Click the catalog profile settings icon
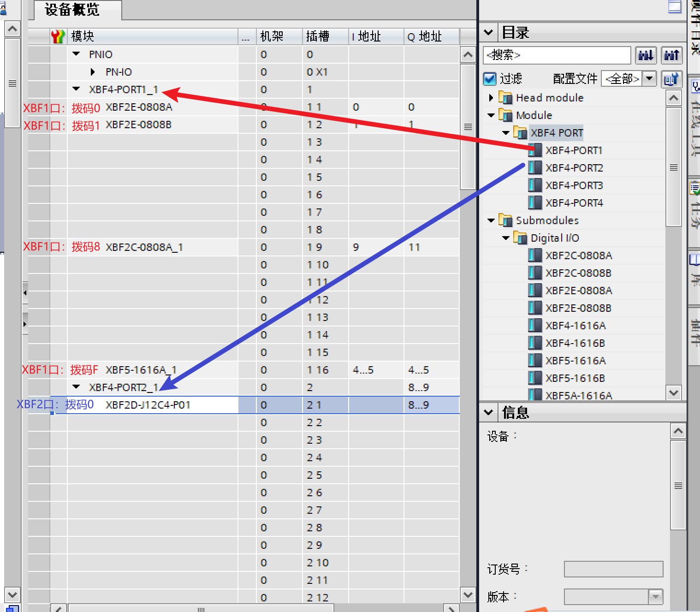 671,79
